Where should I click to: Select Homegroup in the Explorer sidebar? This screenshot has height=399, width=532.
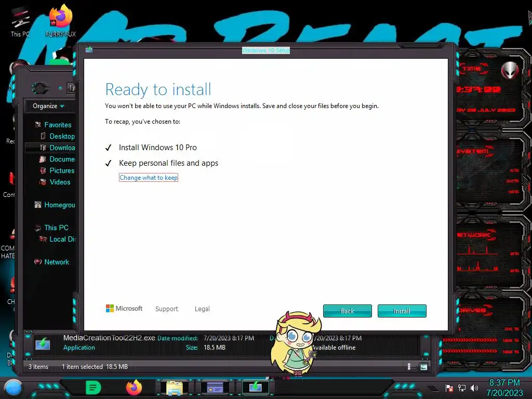point(60,205)
